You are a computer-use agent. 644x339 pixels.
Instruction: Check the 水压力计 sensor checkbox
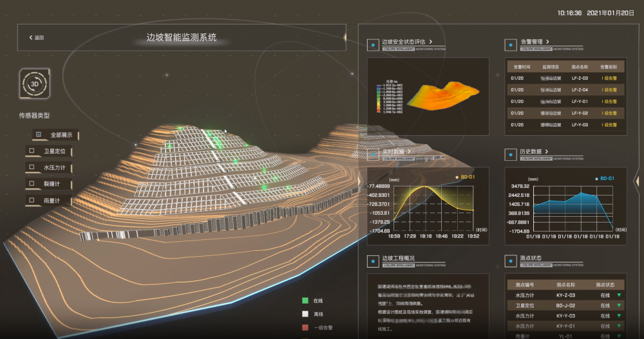(x=32, y=168)
